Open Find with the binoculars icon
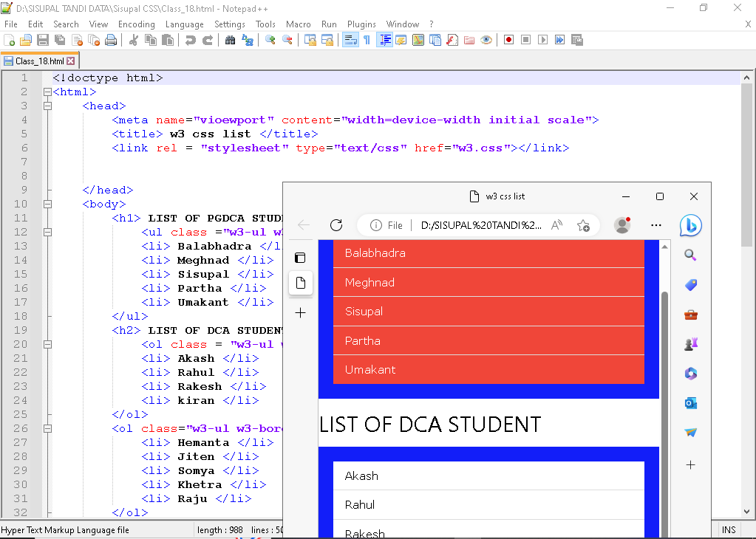 (x=230, y=40)
